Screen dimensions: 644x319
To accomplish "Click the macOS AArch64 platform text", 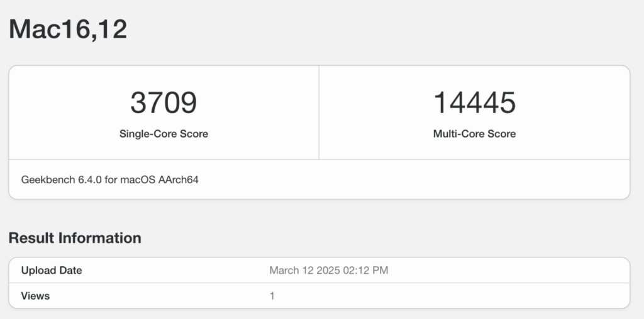I will 165,180.
